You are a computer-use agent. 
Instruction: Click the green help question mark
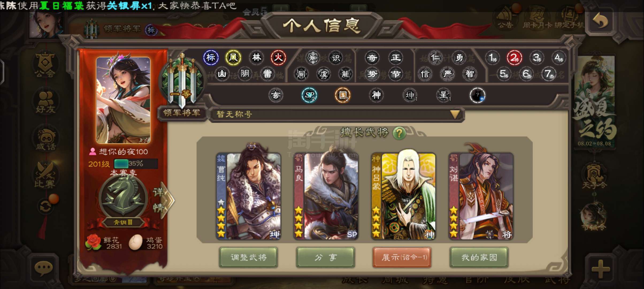tap(399, 133)
